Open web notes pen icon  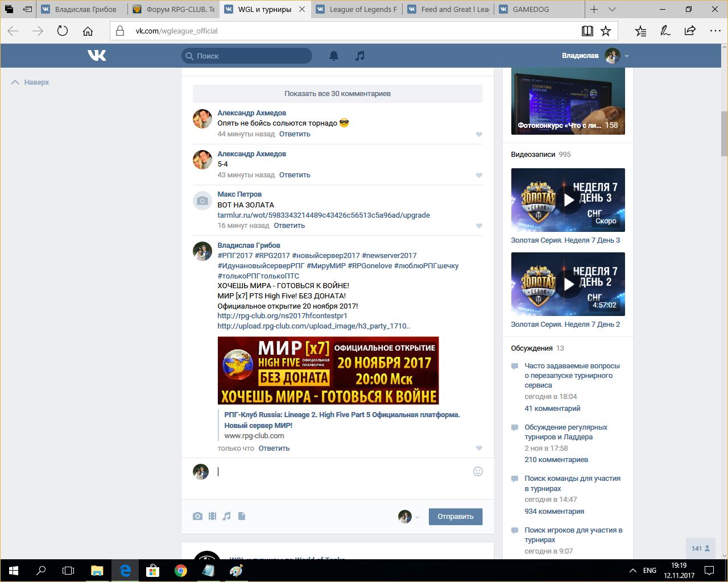665,31
